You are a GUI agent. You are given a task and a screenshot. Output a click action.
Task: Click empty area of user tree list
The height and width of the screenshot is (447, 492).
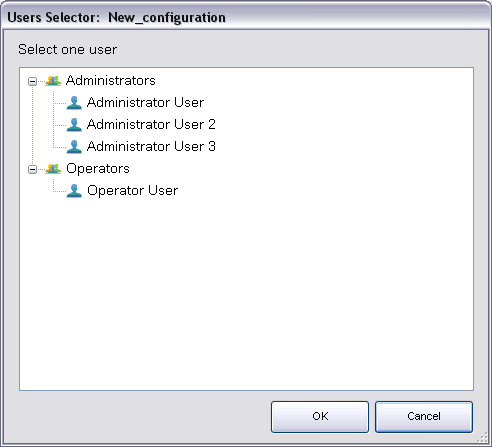[246, 293]
